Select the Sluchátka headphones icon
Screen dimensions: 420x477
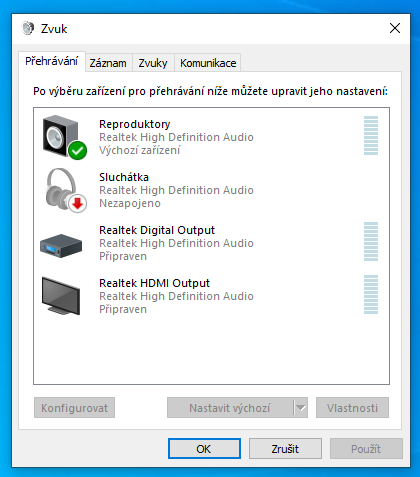(66, 190)
